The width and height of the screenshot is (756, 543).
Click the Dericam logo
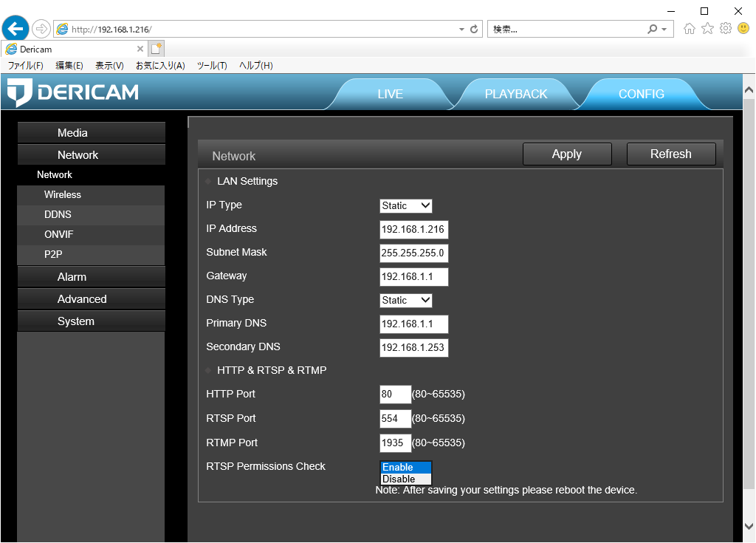coord(73,92)
